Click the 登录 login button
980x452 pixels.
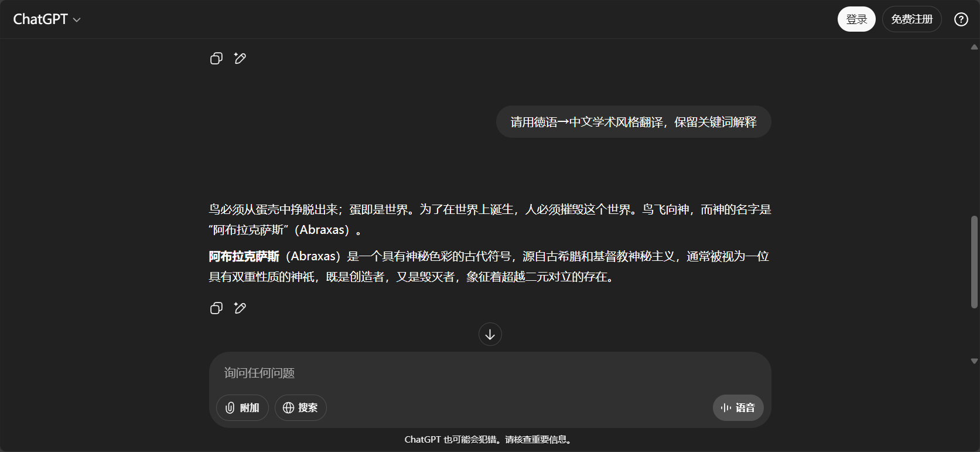point(856,19)
